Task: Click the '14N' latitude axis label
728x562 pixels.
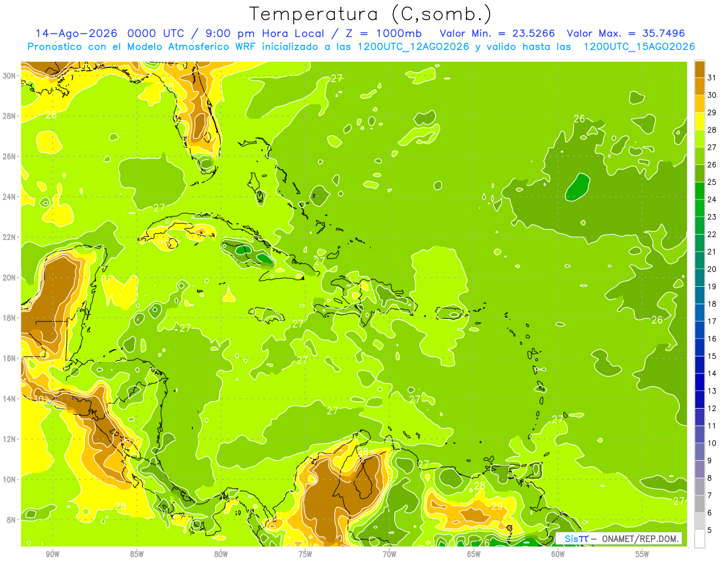Action: coord(10,399)
